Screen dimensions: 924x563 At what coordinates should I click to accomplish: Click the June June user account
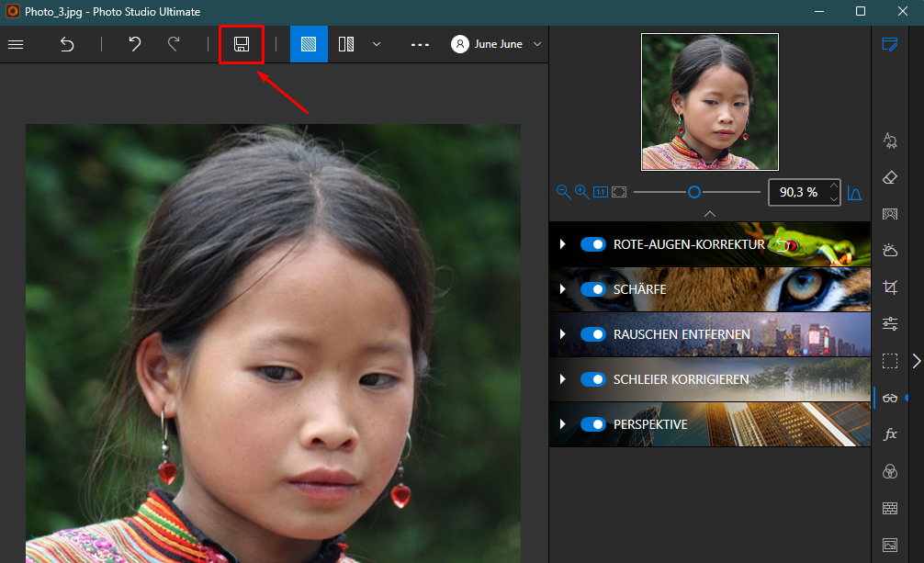tap(487, 44)
